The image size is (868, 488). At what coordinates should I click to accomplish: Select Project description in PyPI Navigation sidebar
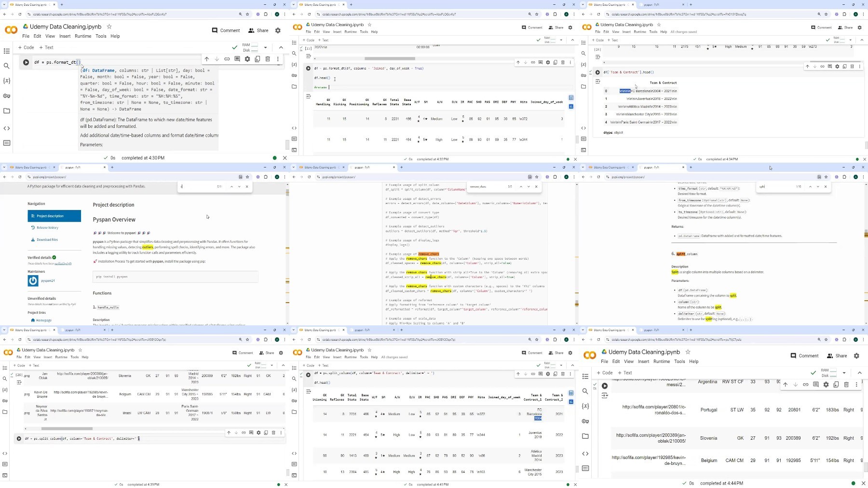(54, 216)
